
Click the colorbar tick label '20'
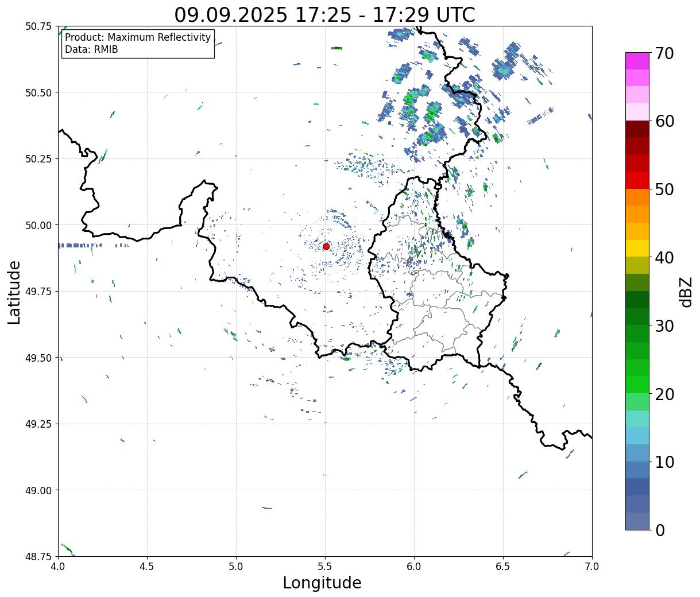click(x=664, y=394)
